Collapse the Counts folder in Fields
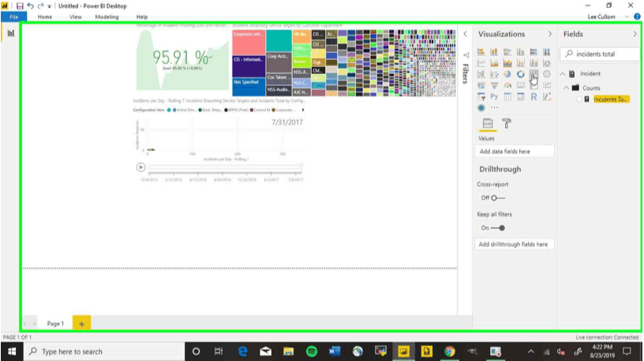Image resolution: width=644 pixels, height=361 pixels. pos(567,87)
